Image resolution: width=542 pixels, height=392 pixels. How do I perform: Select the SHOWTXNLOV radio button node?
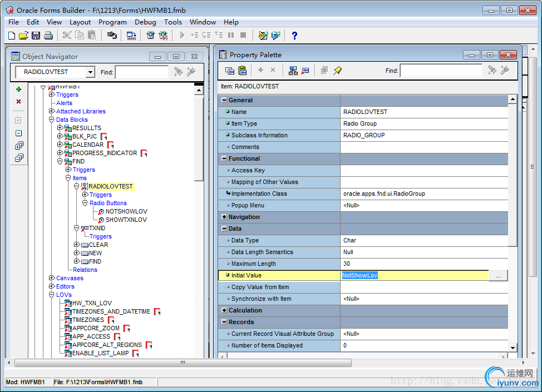coord(126,220)
